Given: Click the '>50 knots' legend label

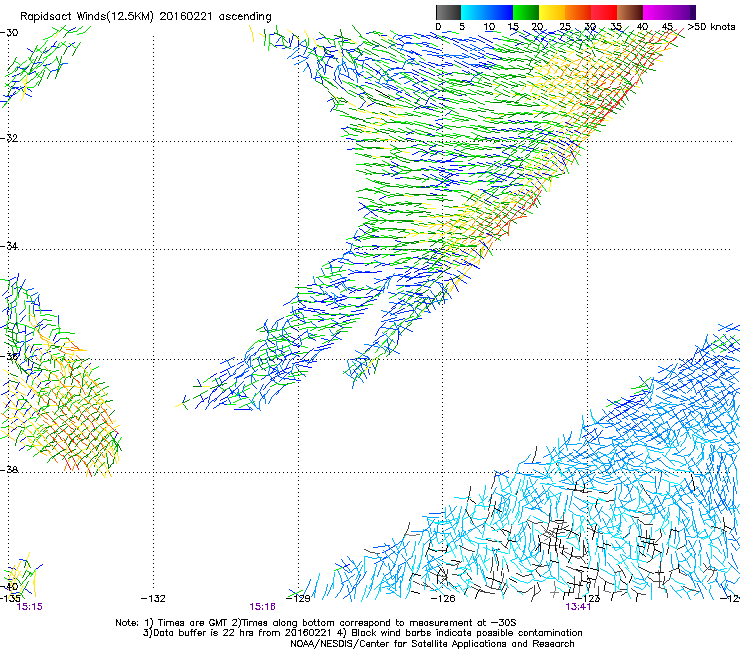Looking at the screenshot, I should [x=711, y=27].
